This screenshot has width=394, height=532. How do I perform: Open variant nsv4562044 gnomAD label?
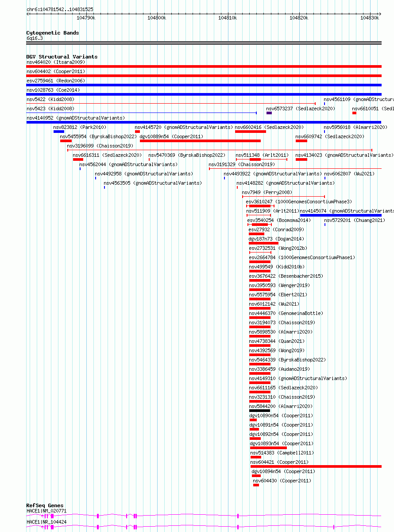pyautogui.click(x=129, y=164)
